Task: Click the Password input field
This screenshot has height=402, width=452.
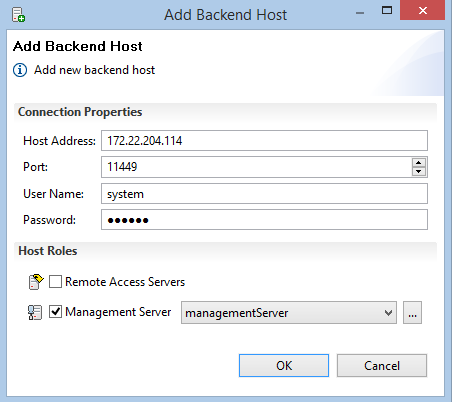Action: (264, 220)
